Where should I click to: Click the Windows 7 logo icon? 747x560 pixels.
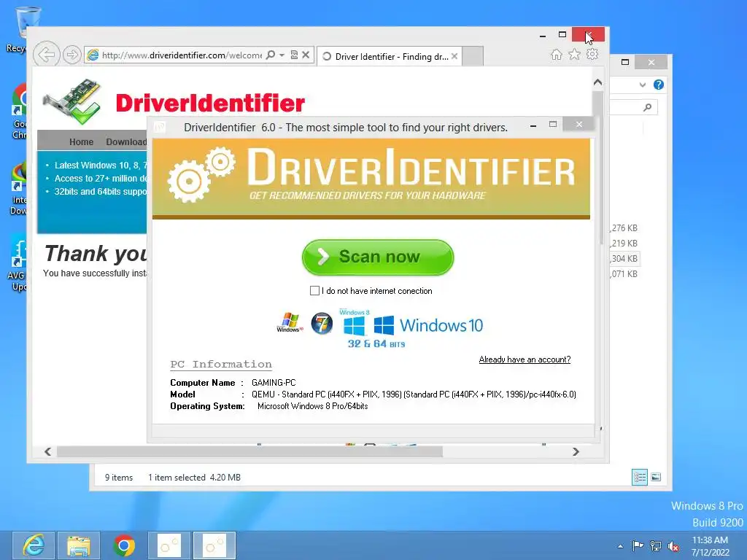coord(322,323)
